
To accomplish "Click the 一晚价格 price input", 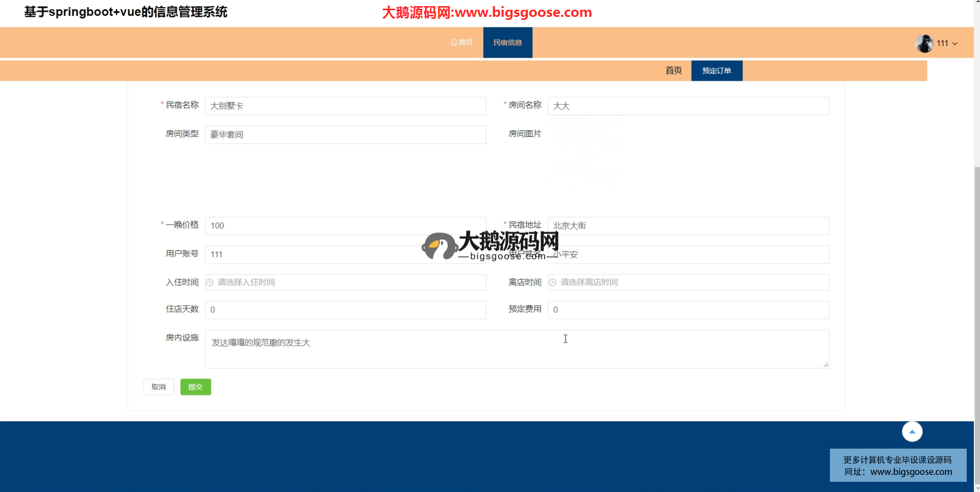I will tap(345, 226).
